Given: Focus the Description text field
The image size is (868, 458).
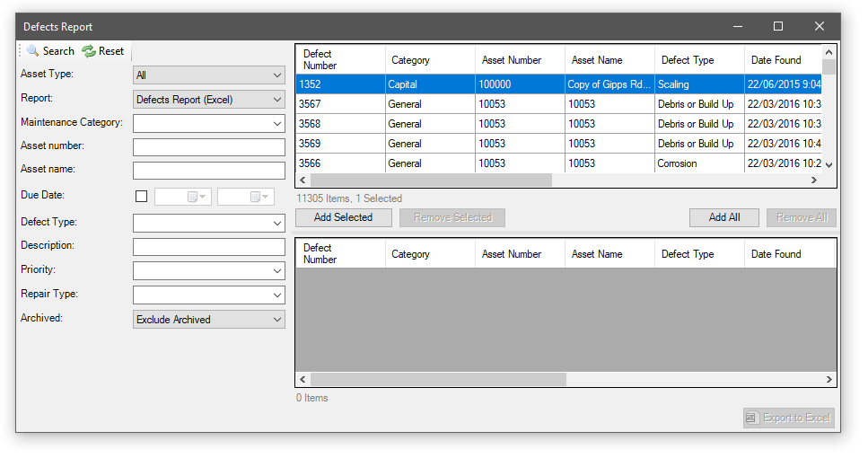Looking at the screenshot, I should [x=208, y=247].
